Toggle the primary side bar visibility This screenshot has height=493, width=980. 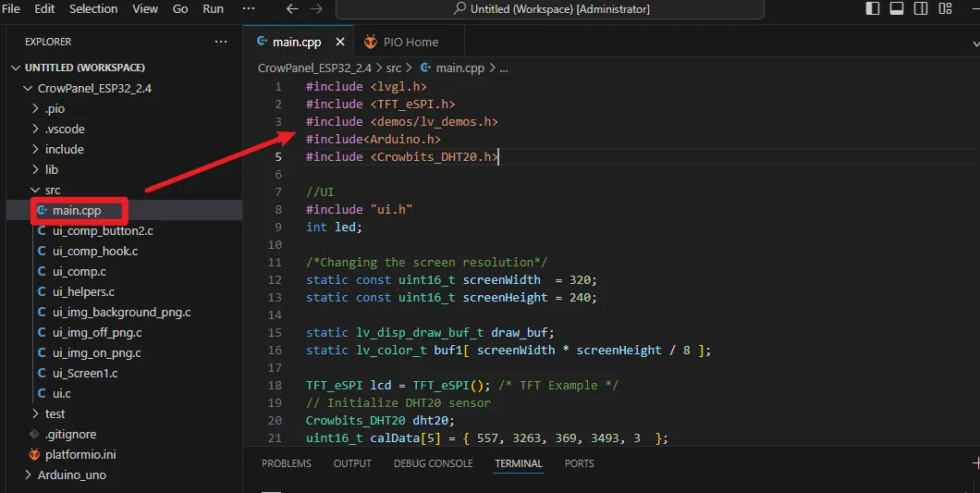pos(873,9)
